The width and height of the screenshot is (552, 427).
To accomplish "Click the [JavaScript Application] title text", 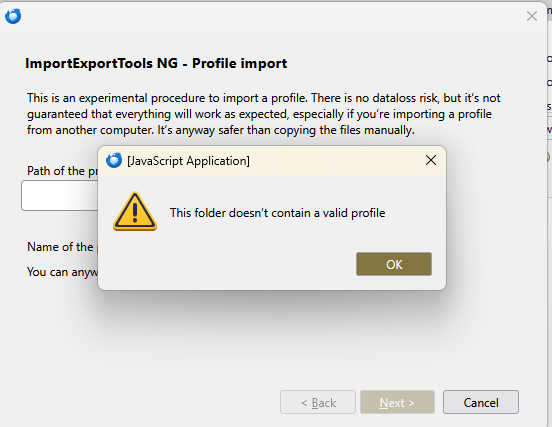I will click(x=188, y=161).
